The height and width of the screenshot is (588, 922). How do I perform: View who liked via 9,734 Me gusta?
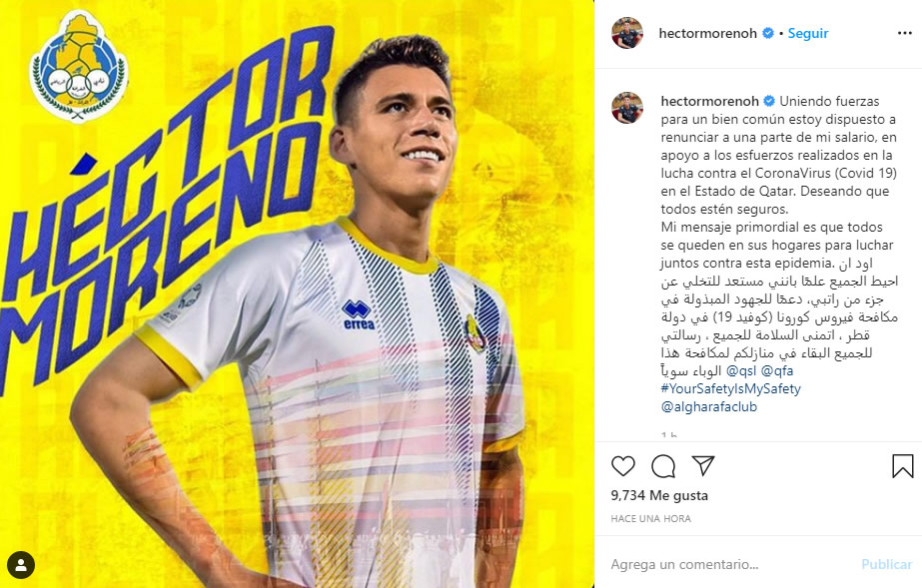click(x=659, y=495)
